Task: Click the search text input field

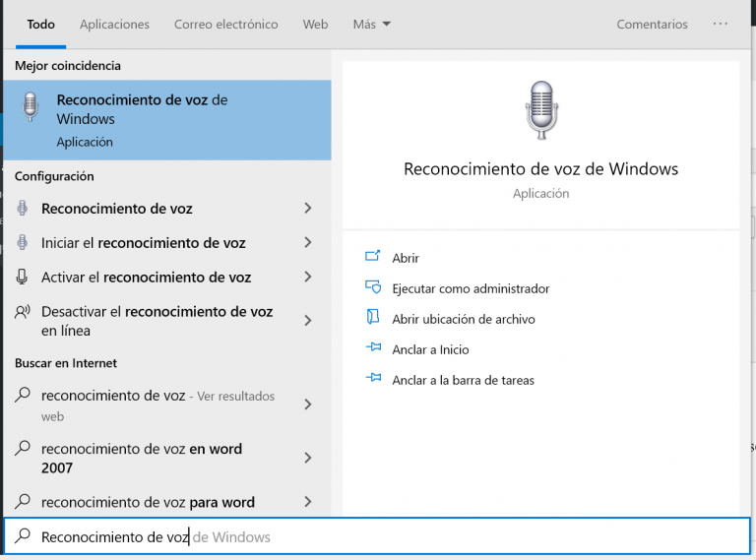Action: click(377, 536)
